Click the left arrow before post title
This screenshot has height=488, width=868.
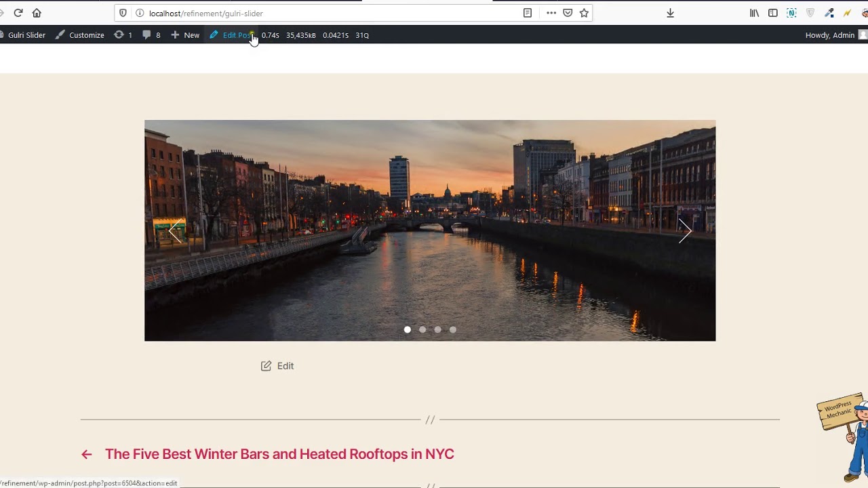(x=86, y=455)
